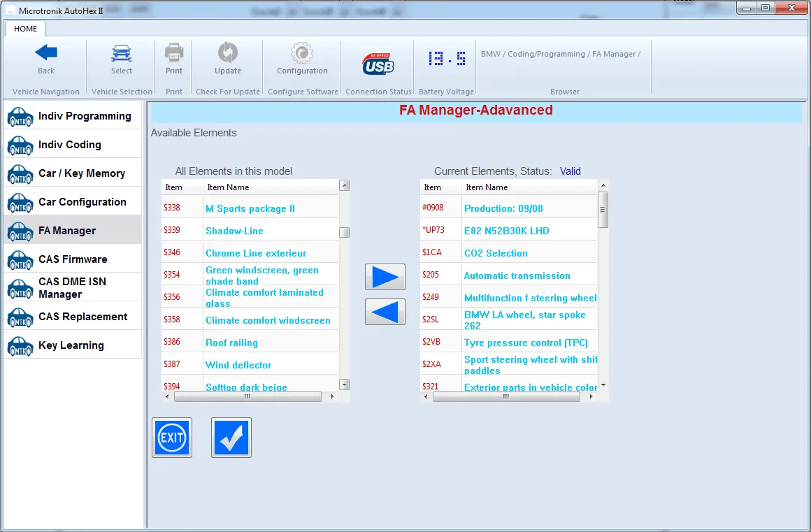Select 'CO2 Selection' element

pos(509,253)
